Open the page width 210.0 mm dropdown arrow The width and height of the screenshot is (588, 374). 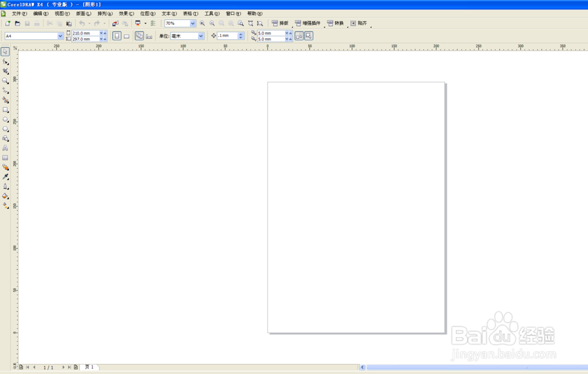[101, 33]
